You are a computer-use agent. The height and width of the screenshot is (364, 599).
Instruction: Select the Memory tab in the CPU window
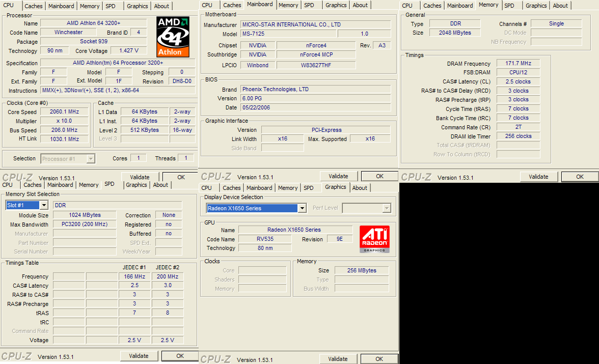coord(90,6)
